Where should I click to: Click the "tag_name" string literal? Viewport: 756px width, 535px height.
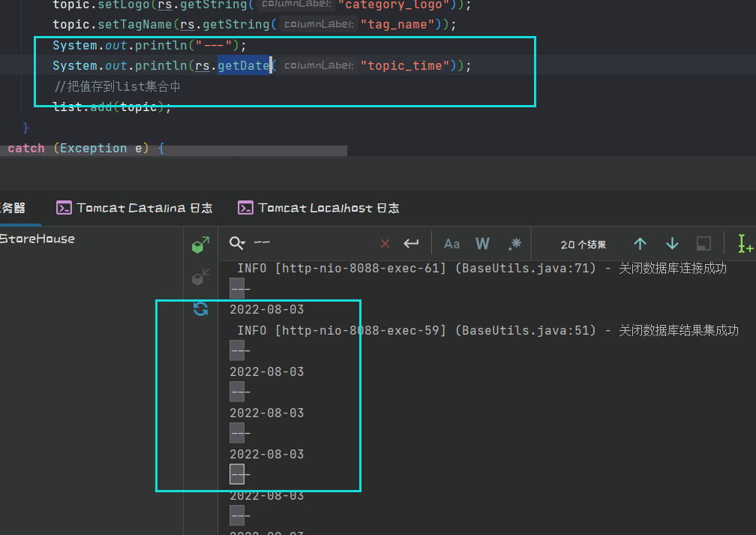397,25
